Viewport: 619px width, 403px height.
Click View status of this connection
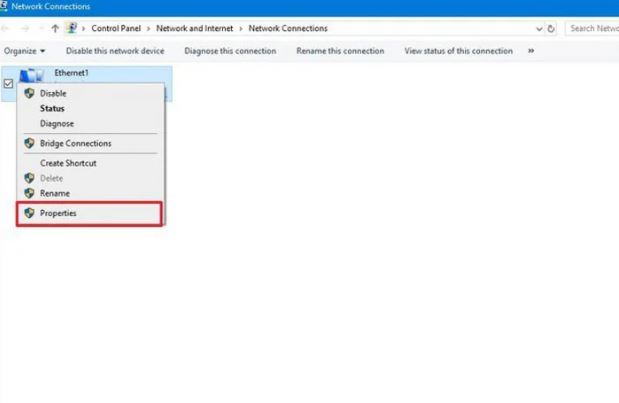458,51
